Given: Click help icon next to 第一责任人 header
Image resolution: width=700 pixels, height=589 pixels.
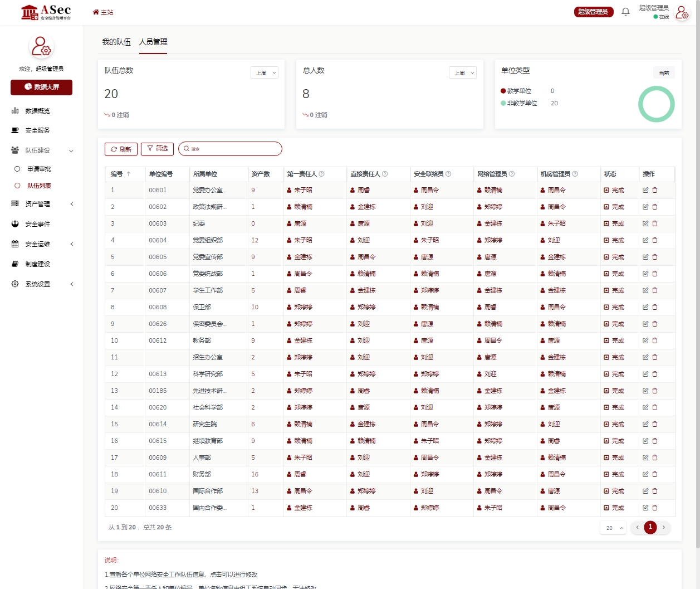Looking at the screenshot, I should (x=321, y=174).
